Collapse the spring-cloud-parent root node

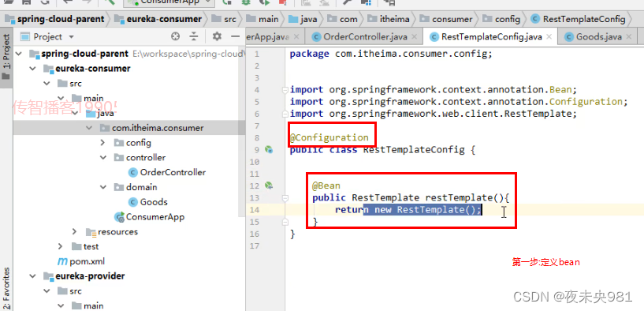click(x=18, y=54)
